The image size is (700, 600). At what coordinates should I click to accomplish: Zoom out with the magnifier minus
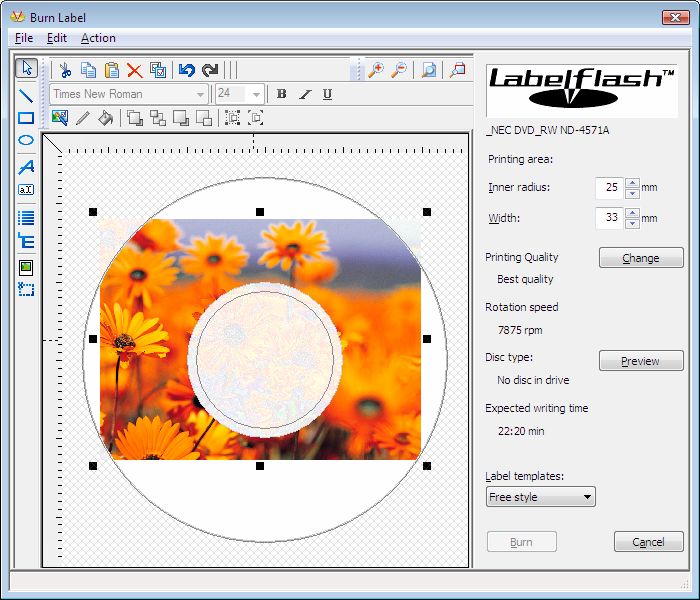point(399,70)
